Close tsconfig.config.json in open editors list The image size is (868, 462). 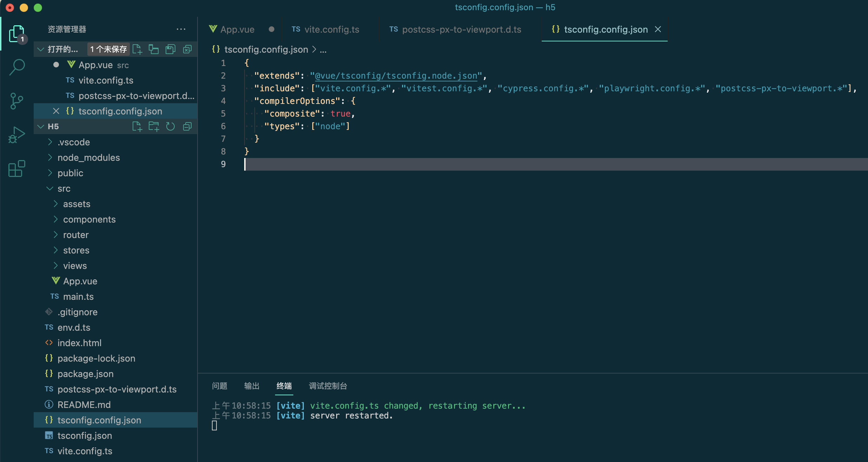click(56, 111)
